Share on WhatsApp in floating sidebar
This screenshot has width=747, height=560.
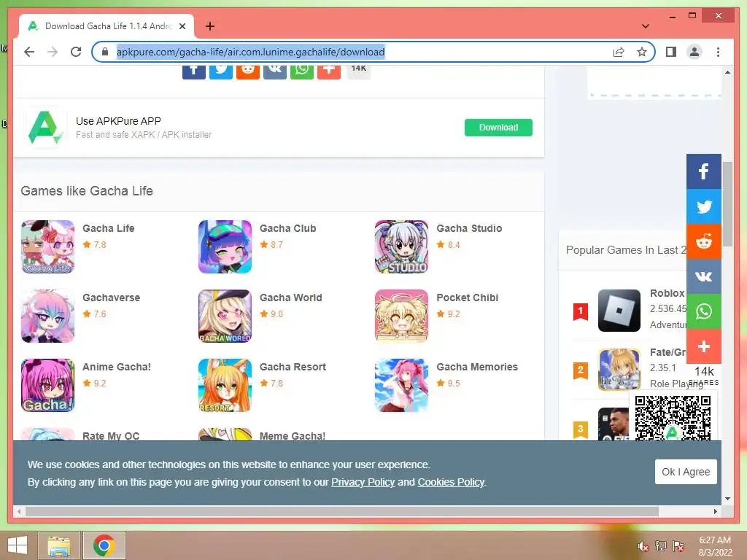pyautogui.click(x=704, y=311)
